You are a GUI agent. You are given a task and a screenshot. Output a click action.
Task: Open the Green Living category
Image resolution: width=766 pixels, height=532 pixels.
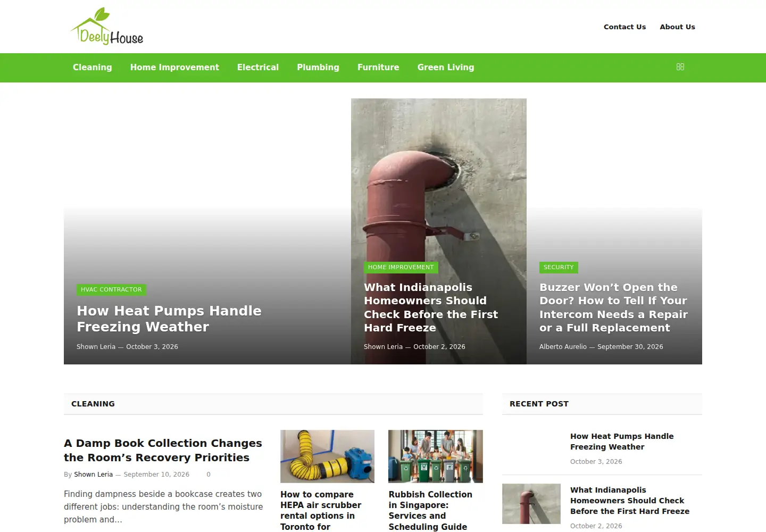point(446,68)
